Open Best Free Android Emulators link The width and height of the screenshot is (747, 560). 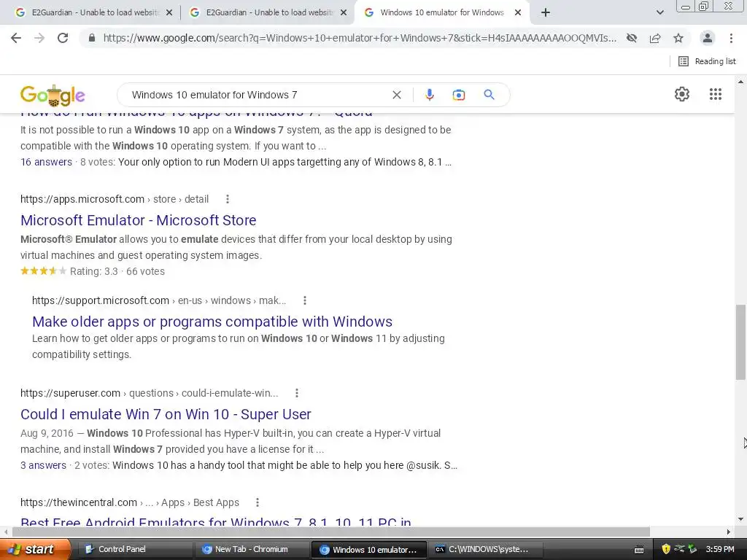coord(215,522)
